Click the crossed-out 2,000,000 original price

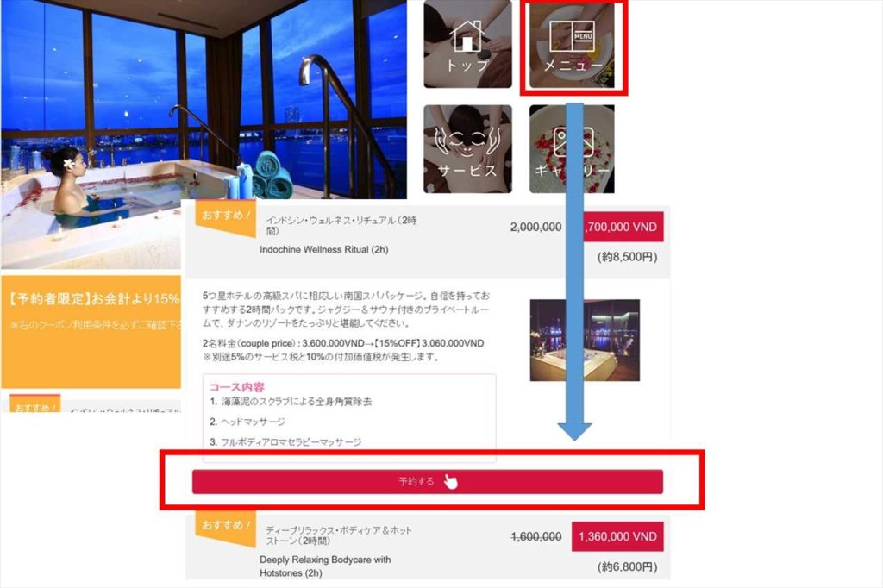coord(535,227)
